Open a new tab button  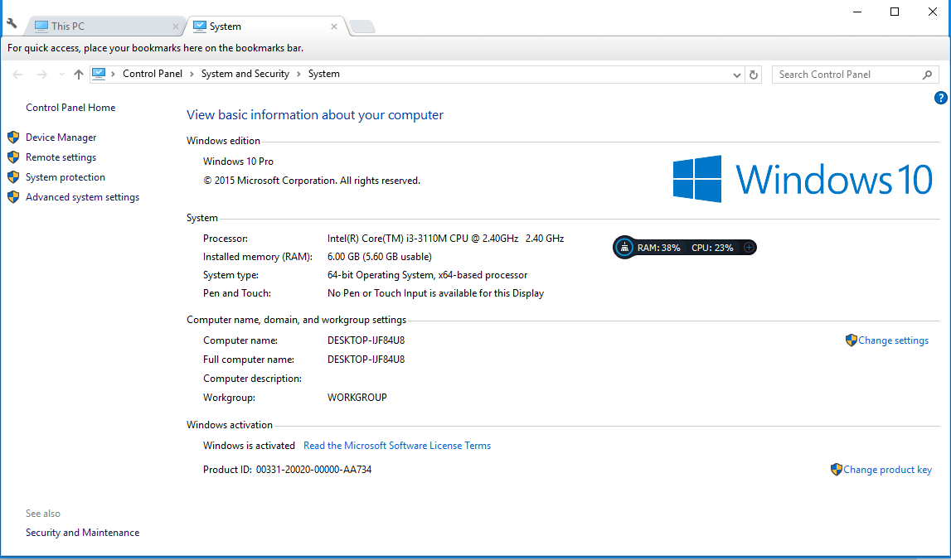pyautogui.click(x=362, y=27)
